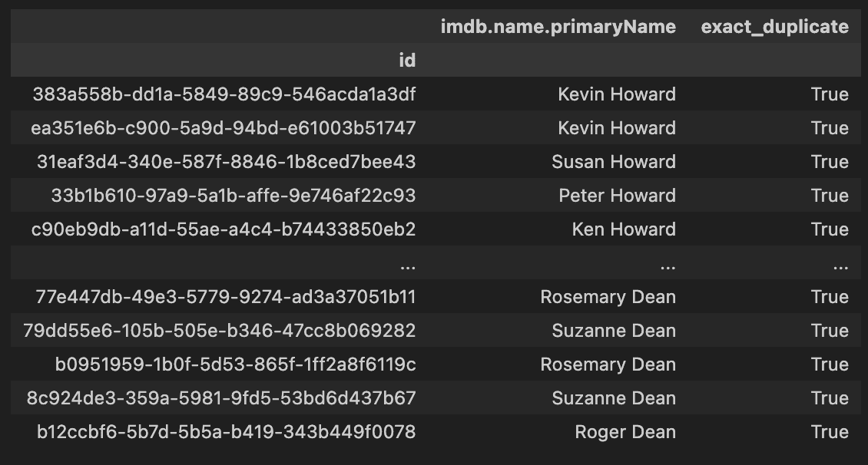The height and width of the screenshot is (465, 868).
Task: Click the Roger Dean name cell
Action: [x=625, y=432]
